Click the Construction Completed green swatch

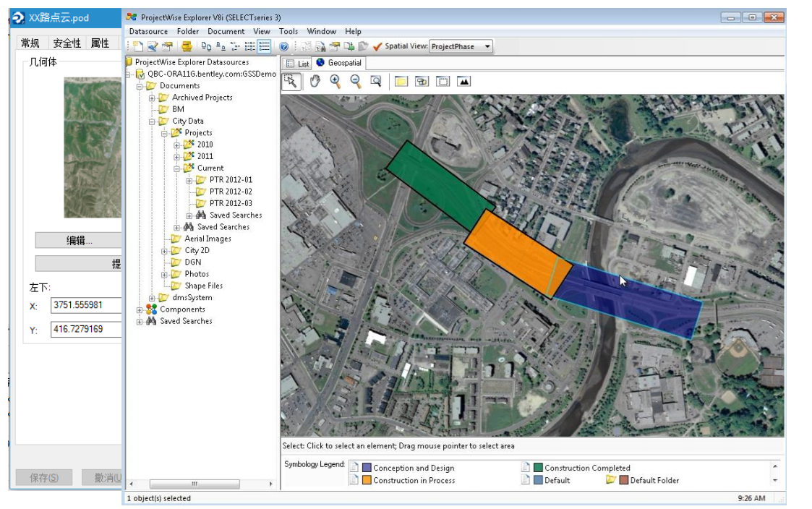tap(538, 468)
